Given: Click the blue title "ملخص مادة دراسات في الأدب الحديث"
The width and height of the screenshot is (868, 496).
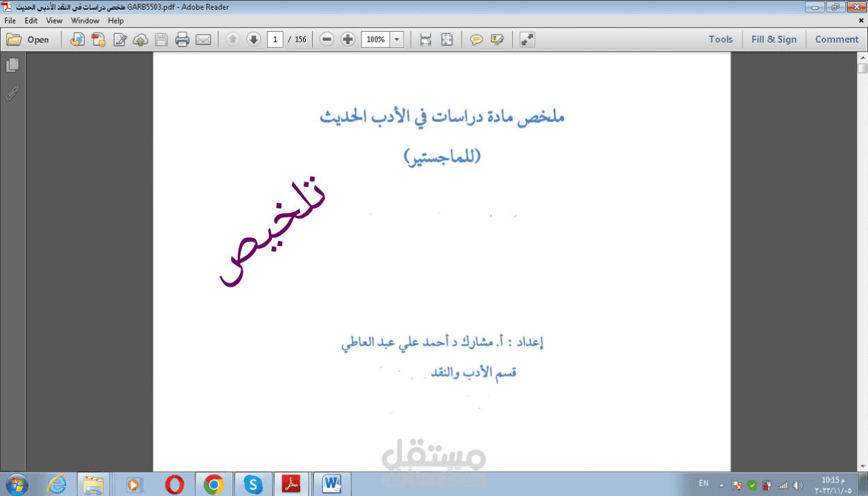Looking at the screenshot, I should click(442, 117).
